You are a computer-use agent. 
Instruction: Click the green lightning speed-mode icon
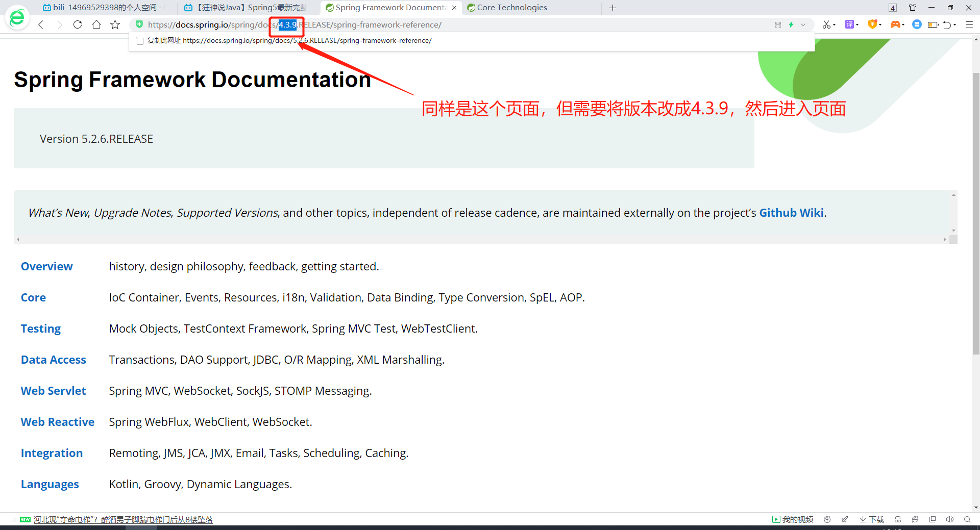pyautogui.click(x=791, y=24)
